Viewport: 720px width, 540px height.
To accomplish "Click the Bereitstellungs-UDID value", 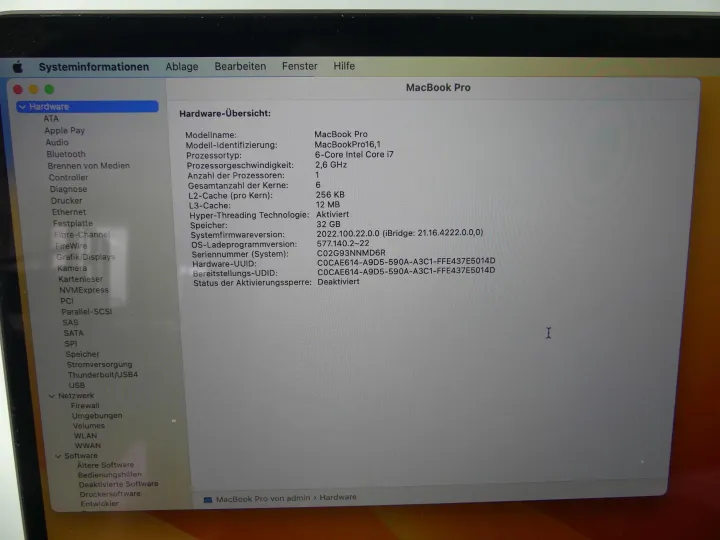I will (x=406, y=271).
